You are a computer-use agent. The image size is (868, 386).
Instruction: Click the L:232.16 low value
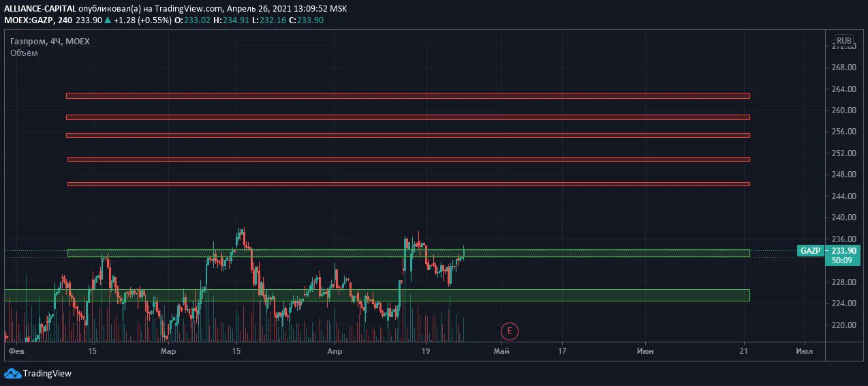268,20
